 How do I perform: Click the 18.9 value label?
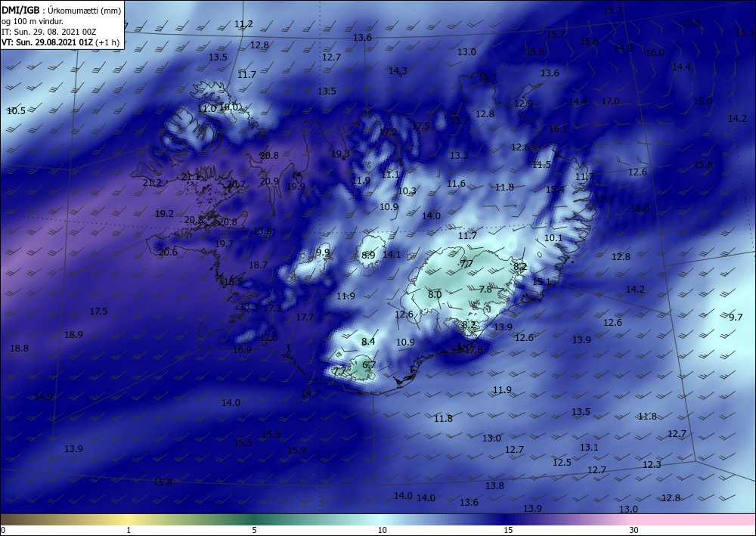(x=73, y=334)
